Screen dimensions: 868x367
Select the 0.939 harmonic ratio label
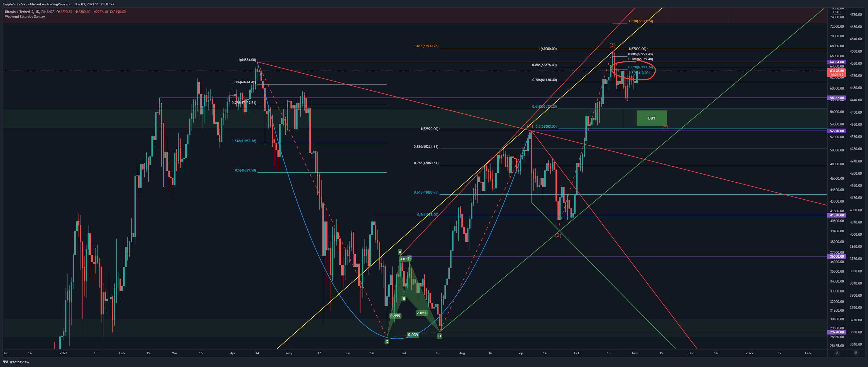click(x=413, y=335)
